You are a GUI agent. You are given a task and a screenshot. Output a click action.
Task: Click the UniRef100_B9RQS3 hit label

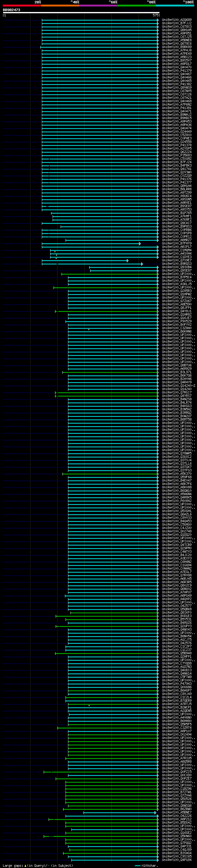[177, 264]
